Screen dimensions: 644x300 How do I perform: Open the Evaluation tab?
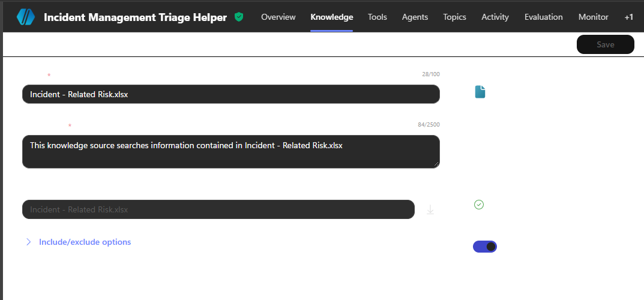pos(543,17)
